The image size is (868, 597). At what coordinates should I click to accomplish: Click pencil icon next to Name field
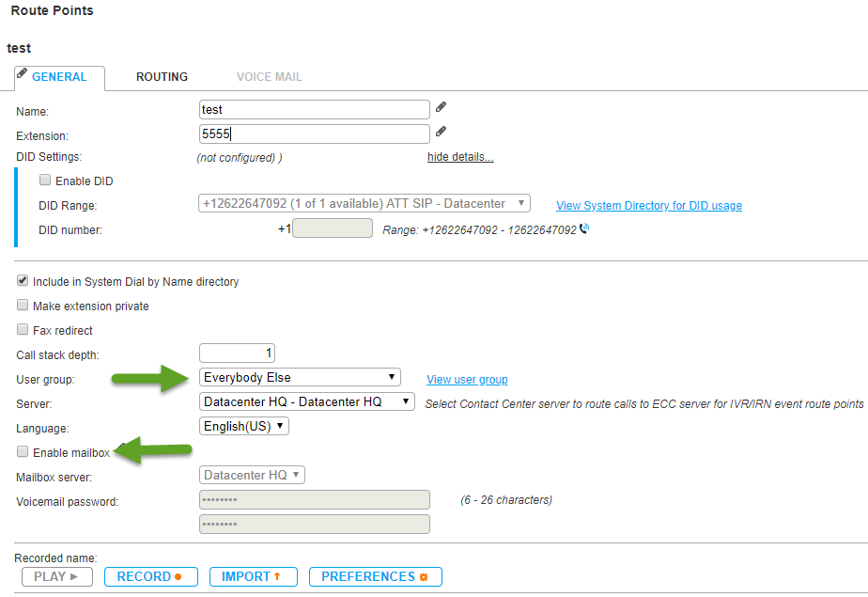tap(441, 107)
